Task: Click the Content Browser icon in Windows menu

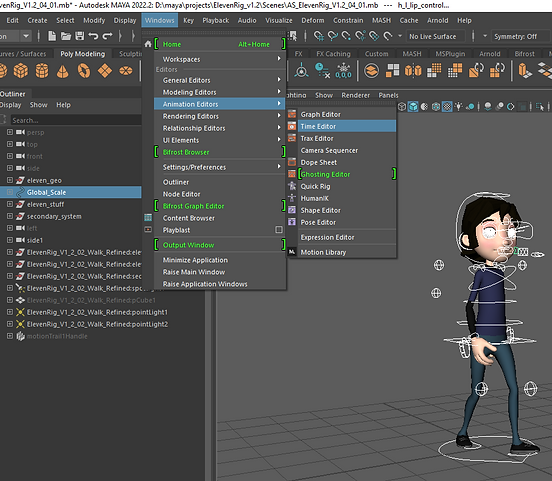Action: [x=148, y=218]
